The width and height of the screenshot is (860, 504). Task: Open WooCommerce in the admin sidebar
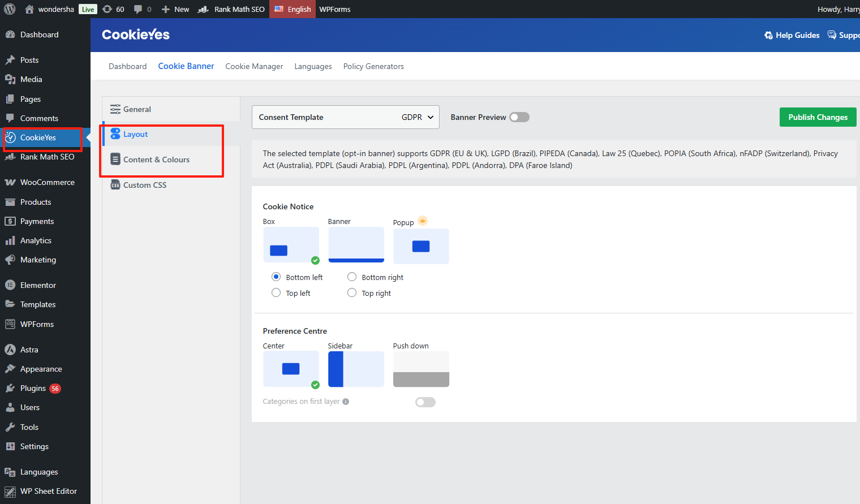tap(47, 182)
